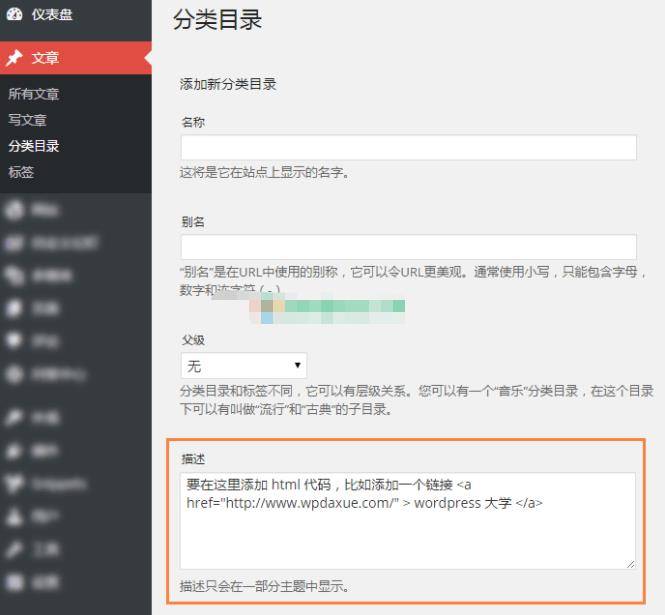The image size is (665, 615).
Task: Click the pushpin icon beside 文章
Action: (x=14, y=58)
